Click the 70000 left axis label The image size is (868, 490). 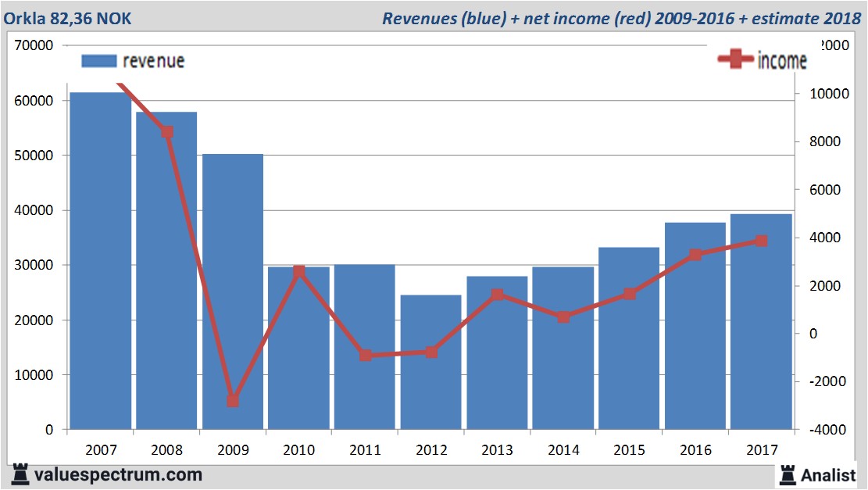[x=34, y=45]
